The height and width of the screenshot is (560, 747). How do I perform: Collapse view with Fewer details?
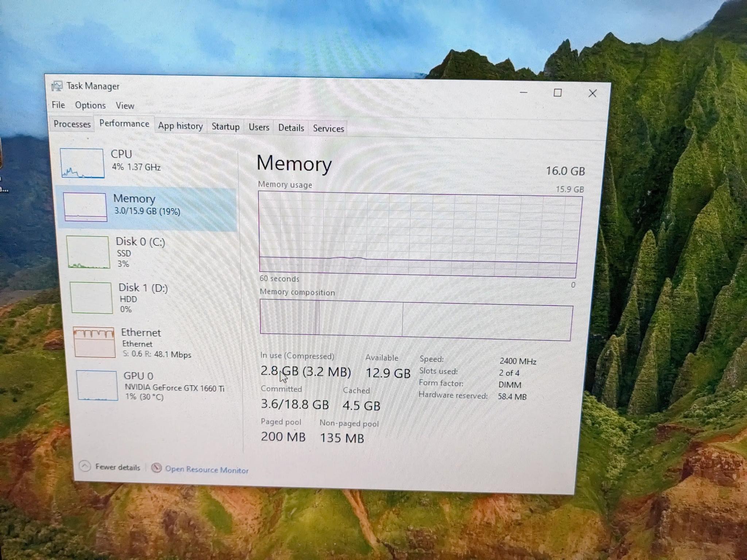(117, 467)
